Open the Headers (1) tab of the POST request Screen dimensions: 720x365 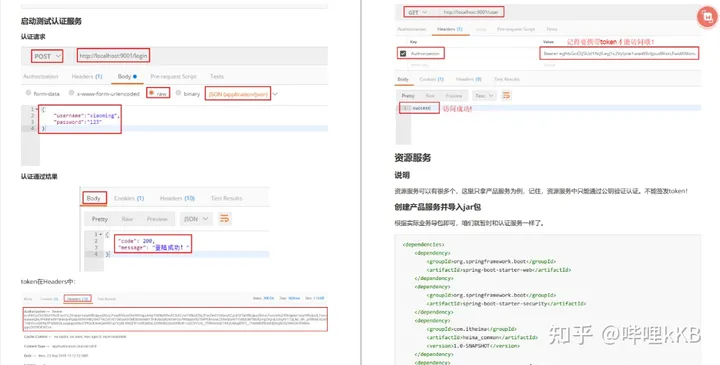pyautogui.click(x=87, y=76)
